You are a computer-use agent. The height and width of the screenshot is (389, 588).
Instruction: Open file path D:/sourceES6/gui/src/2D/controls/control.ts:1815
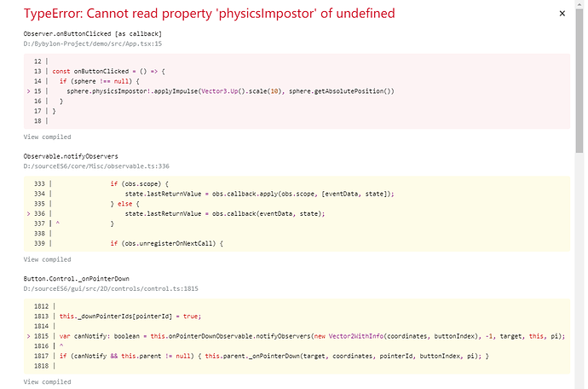click(x=111, y=288)
